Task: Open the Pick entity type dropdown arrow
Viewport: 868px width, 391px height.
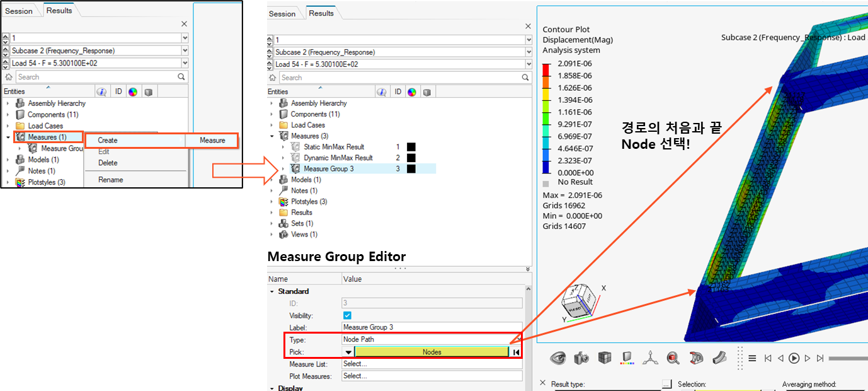Action: [348, 352]
